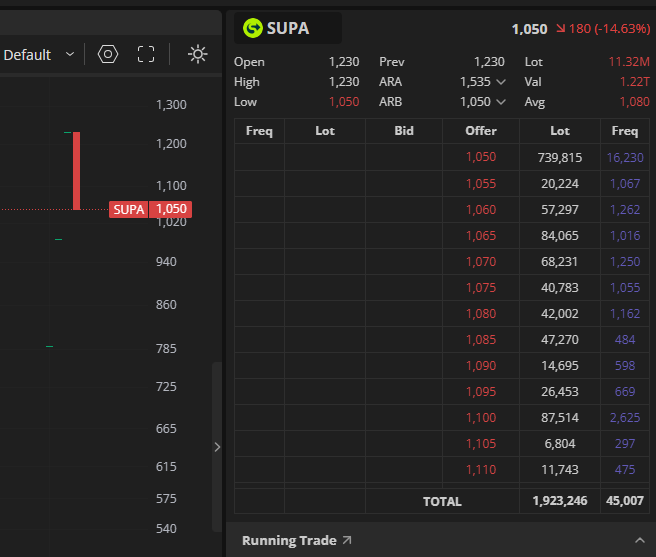Select offer price 1,100
Viewport: 656px width, 557px height.
(481, 417)
